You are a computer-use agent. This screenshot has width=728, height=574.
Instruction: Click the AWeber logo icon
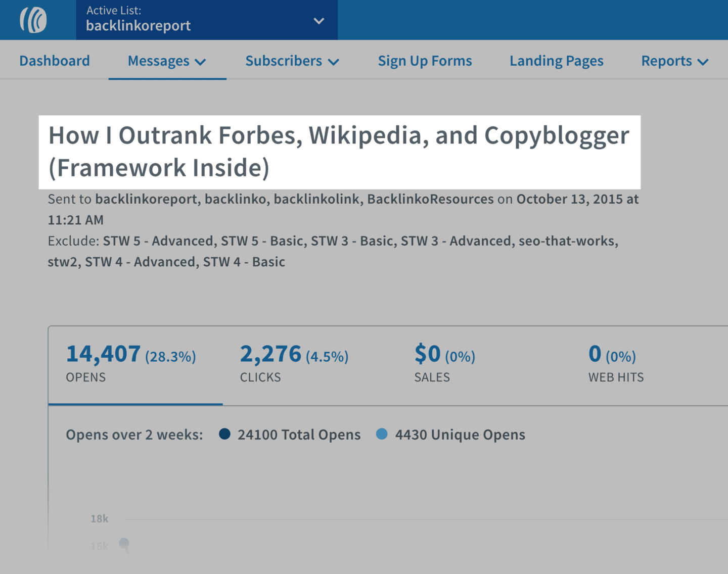point(33,20)
